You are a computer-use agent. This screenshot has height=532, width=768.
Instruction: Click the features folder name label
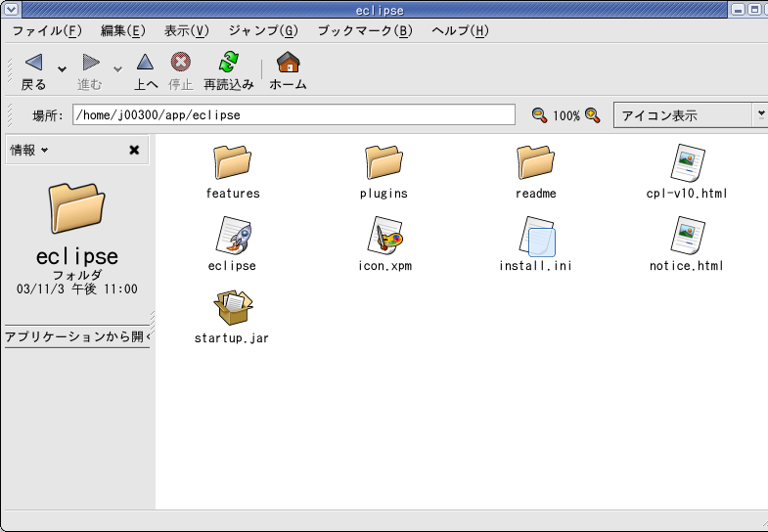[x=233, y=194]
